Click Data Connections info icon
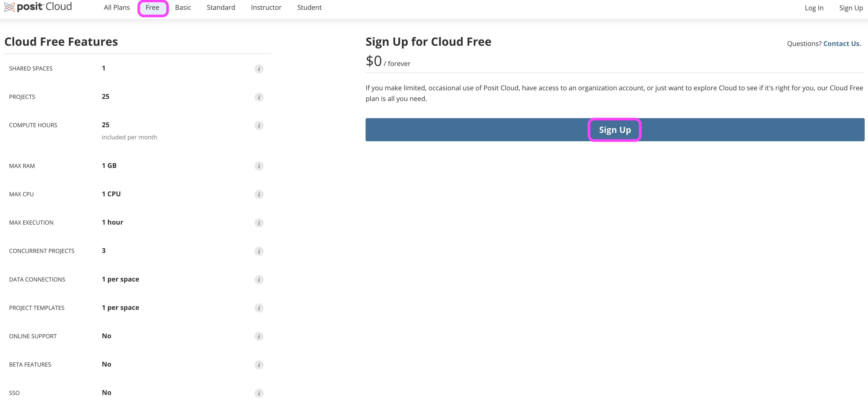868x403 pixels. pos(259,279)
